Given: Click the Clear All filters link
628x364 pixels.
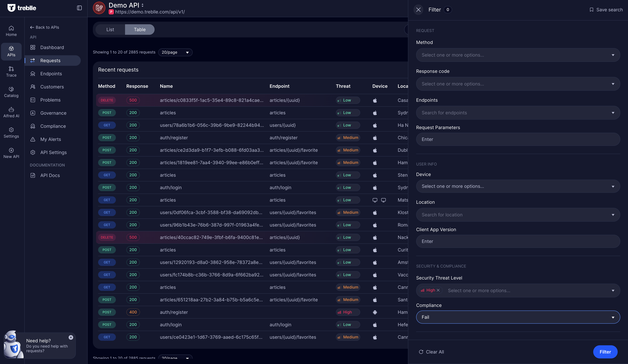Looking at the screenshot, I should click(x=432, y=352).
